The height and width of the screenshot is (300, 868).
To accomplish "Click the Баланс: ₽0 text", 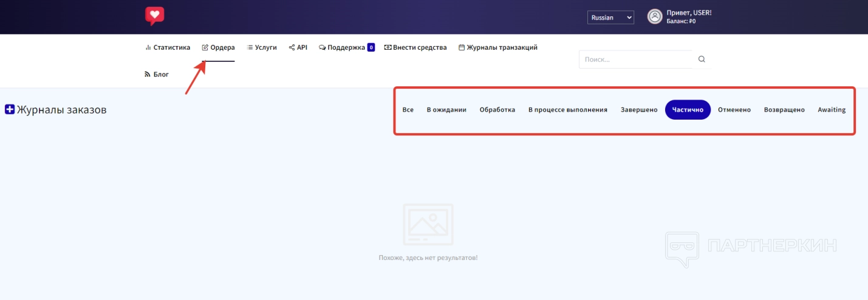I will 681,21.
